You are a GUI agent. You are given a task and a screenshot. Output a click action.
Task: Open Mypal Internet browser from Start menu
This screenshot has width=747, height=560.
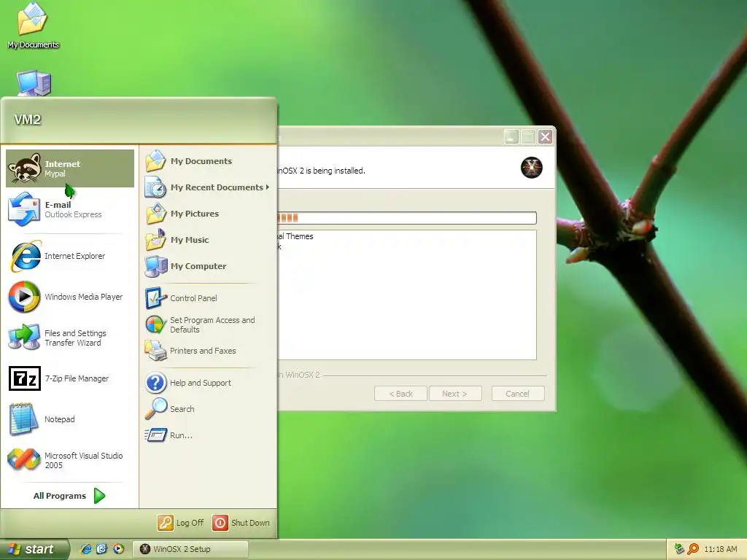[x=70, y=168]
